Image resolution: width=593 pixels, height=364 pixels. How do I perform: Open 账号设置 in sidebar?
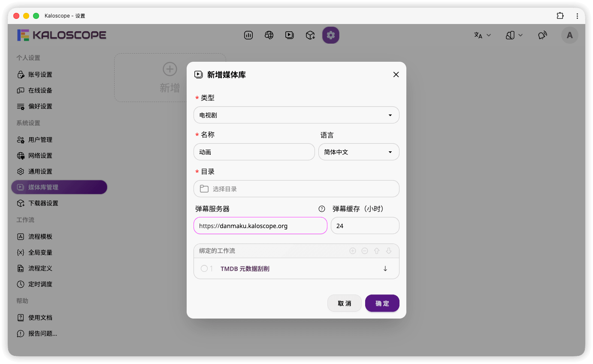59,75
